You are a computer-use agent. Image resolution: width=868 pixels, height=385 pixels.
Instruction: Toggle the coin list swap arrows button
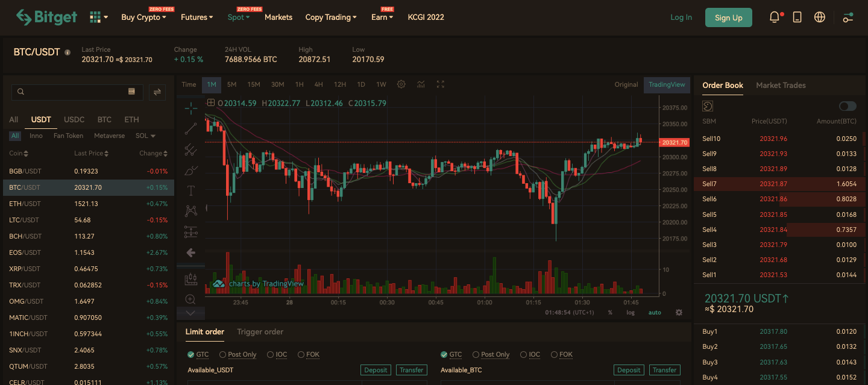tap(157, 92)
